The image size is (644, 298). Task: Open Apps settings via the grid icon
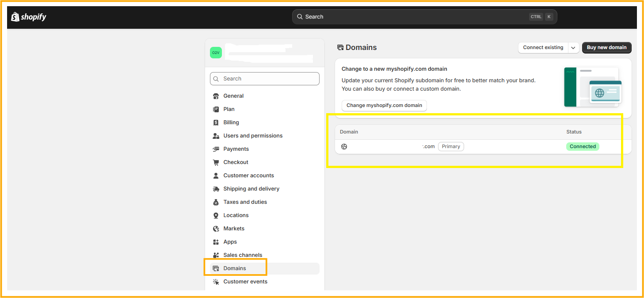tap(216, 241)
